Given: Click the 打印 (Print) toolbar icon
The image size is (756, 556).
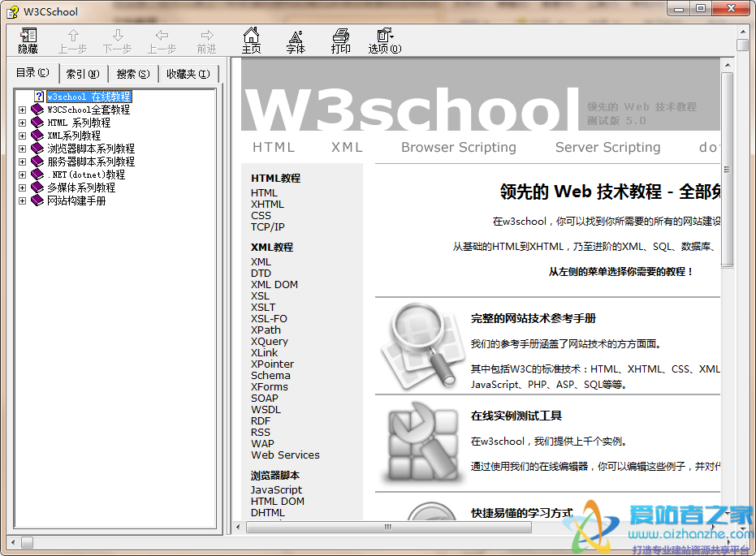Looking at the screenshot, I should [340, 41].
